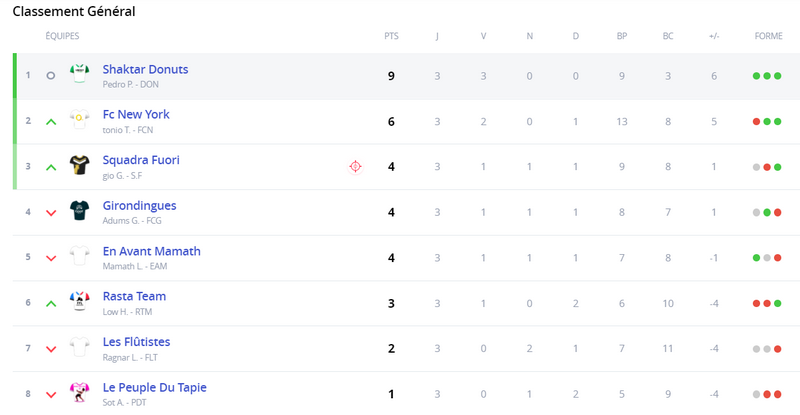Viewport: 800px width, 415px height.
Task: Sort by the BP column header
Action: pyautogui.click(x=621, y=36)
